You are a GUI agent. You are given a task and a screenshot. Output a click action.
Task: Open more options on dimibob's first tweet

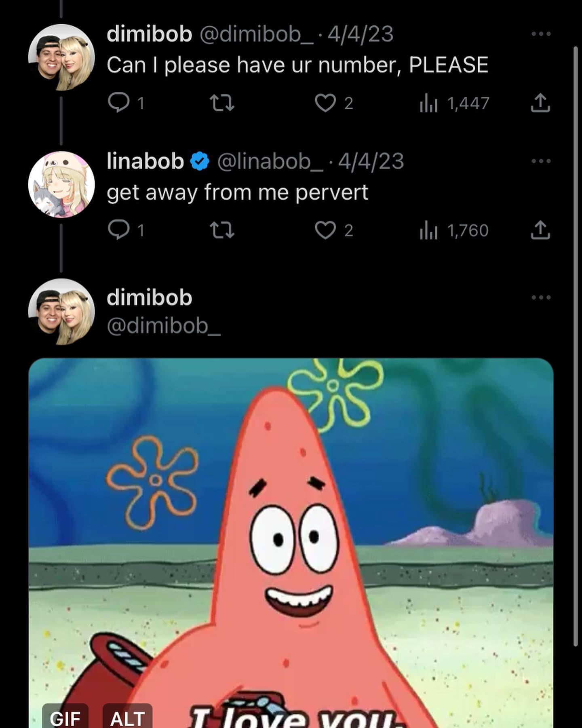(x=541, y=34)
